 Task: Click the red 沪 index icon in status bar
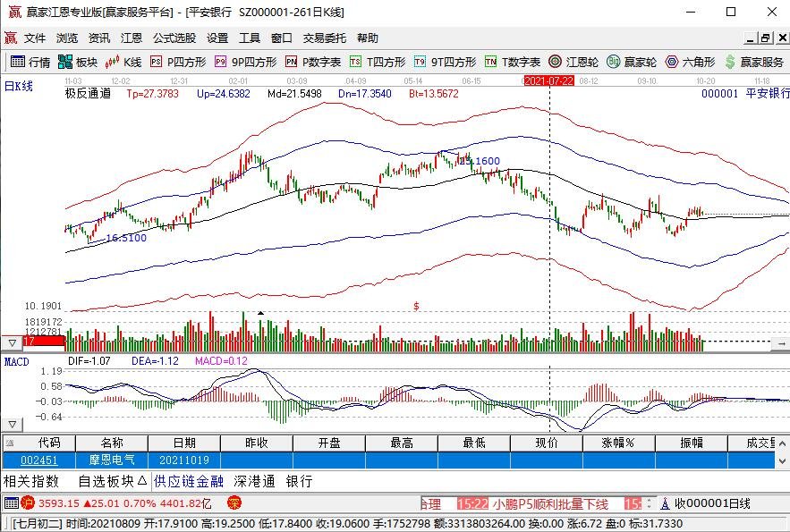click(x=28, y=502)
